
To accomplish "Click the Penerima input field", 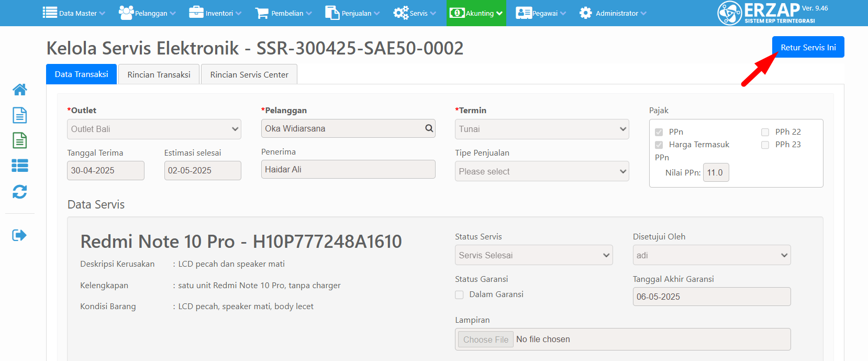I will tap(348, 169).
